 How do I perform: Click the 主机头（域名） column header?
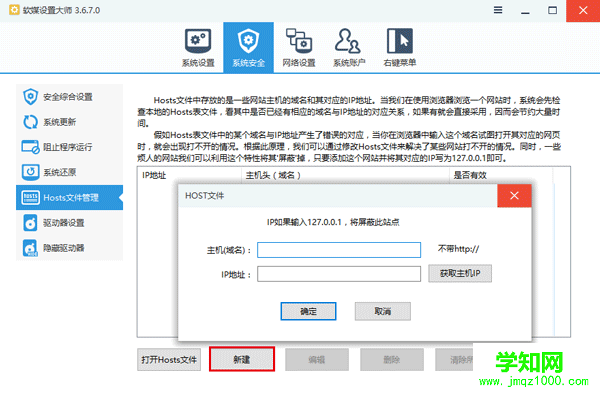[345, 175]
